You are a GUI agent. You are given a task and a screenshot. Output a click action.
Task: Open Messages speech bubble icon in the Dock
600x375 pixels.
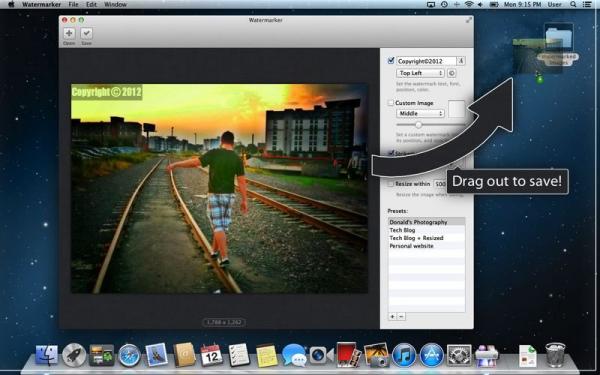294,355
